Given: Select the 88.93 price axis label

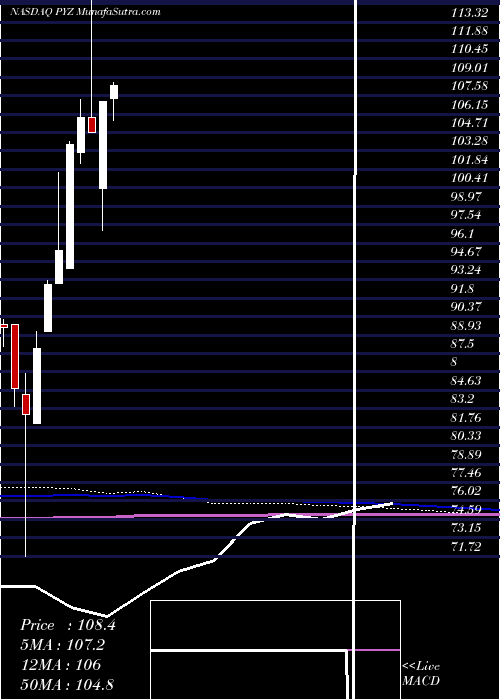Looking at the screenshot, I should pos(467,326).
